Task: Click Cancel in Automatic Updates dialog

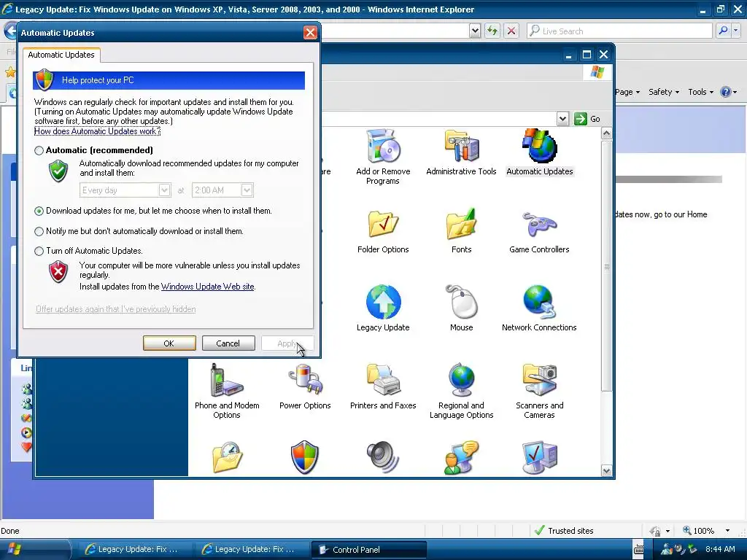Action: click(x=228, y=343)
